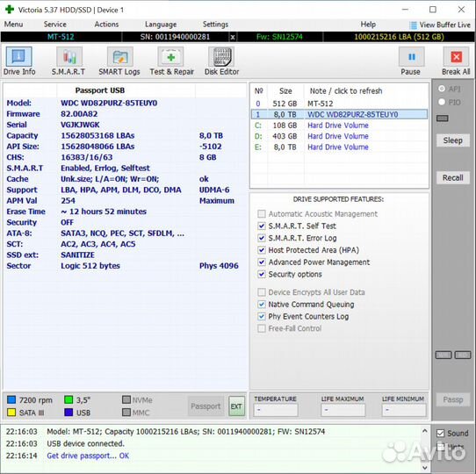
Task: Toggle Native Command Queuing checkbox
Action: pyautogui.click(x=262, y=305)
